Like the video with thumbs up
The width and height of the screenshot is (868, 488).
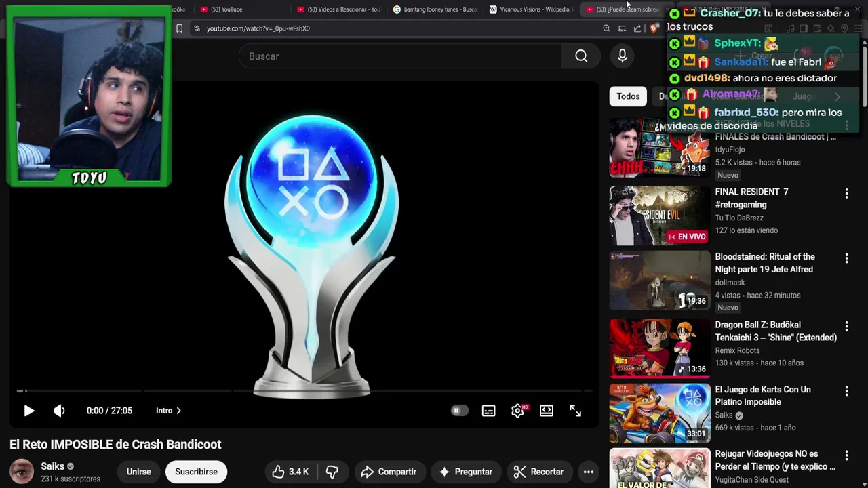(290, 472)
